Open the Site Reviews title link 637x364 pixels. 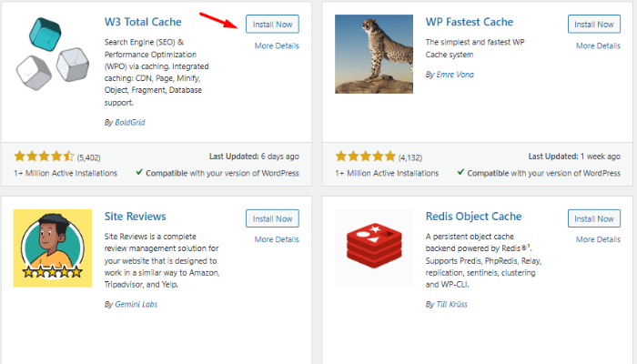point(136,217)
